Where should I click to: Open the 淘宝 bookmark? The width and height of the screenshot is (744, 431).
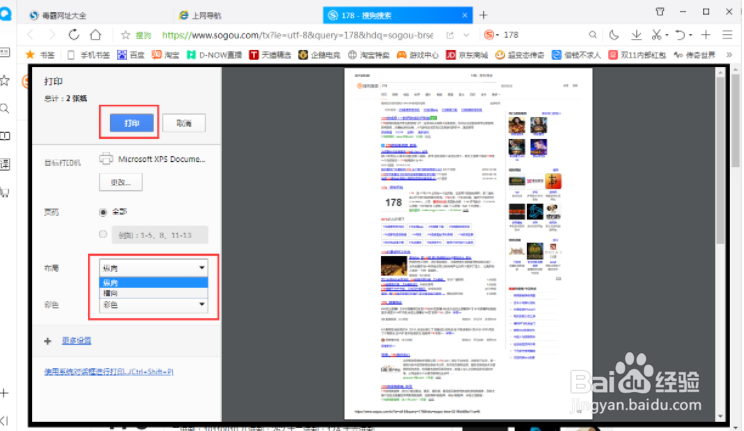click(165, 55)
